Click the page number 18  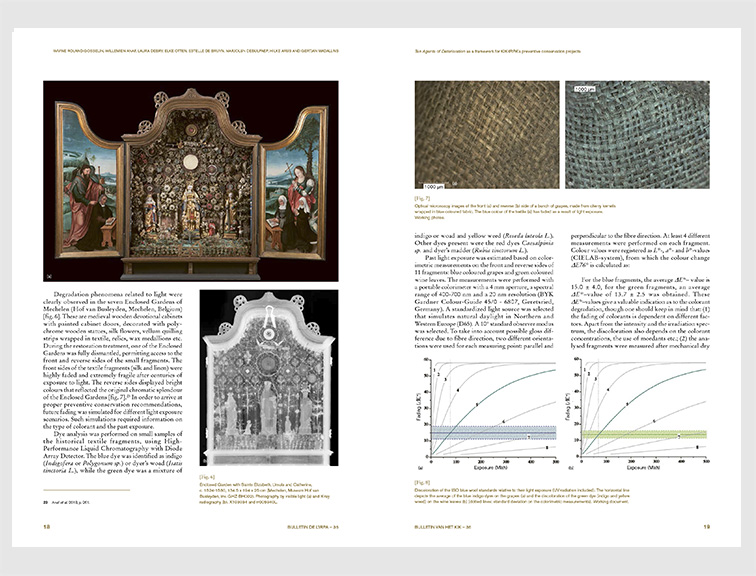click(x=47, y=526)
